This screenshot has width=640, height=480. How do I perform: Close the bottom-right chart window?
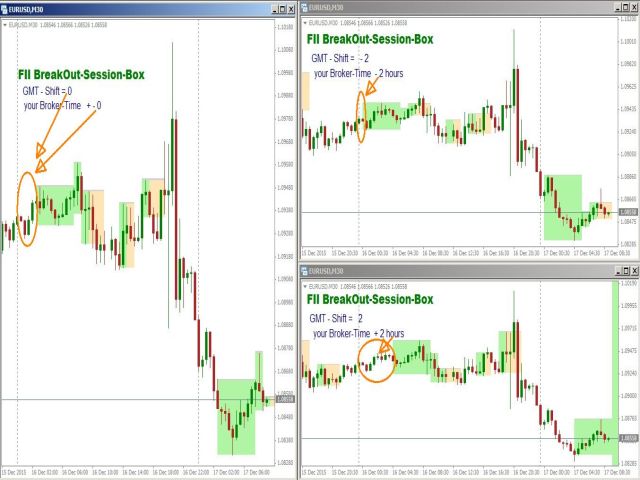634,271
